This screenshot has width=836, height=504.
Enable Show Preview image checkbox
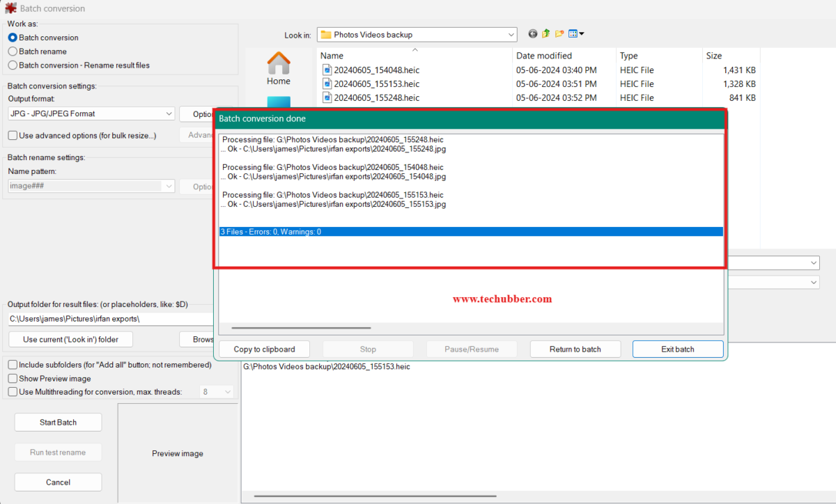(13, 379)
